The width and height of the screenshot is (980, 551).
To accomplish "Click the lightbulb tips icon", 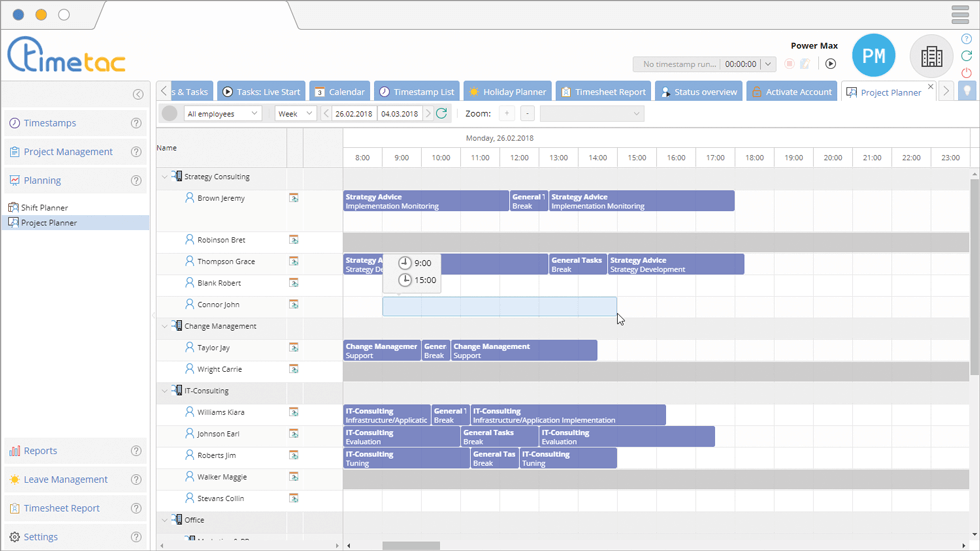I will [x=967, y=91].
